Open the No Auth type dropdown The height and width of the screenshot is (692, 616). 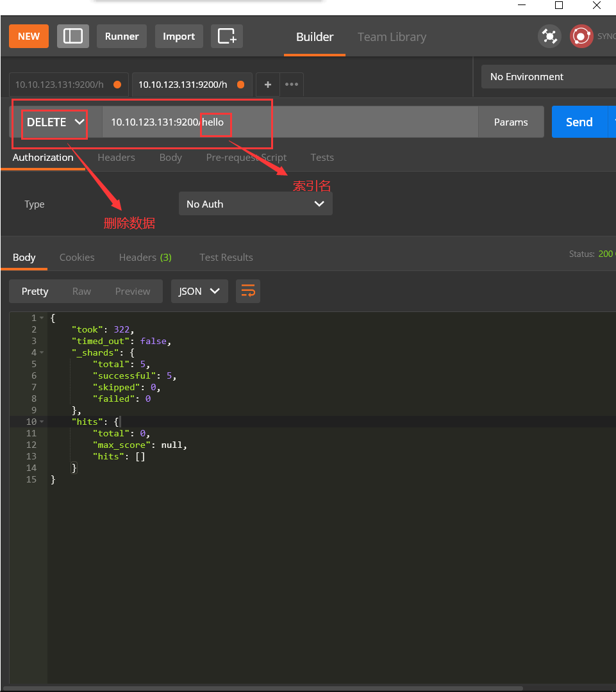pos(256,204)
